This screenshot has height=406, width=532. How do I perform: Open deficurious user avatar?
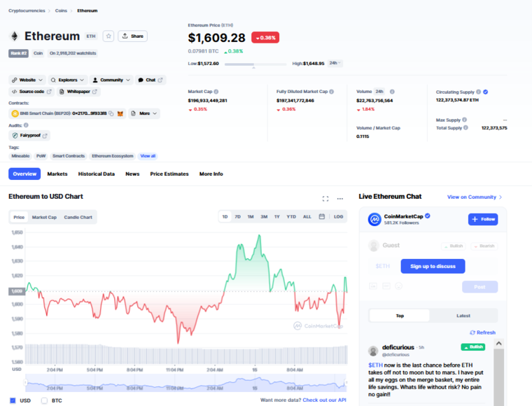click(x=373, y=351)
